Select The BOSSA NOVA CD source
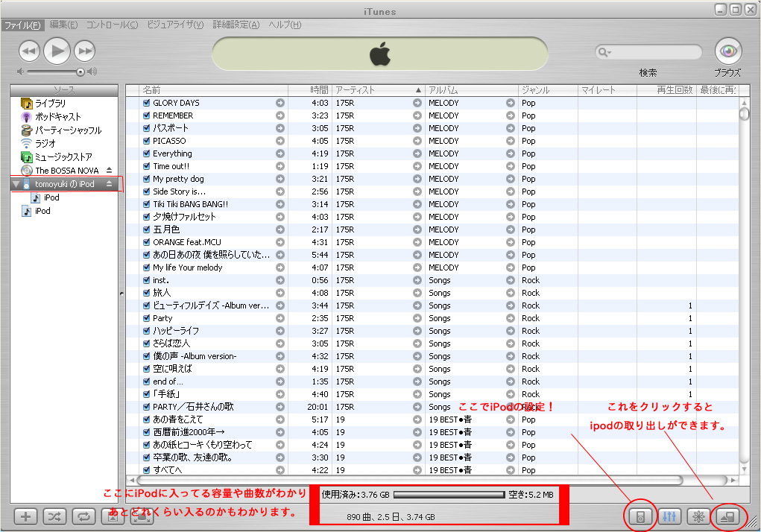 [66, 171]
